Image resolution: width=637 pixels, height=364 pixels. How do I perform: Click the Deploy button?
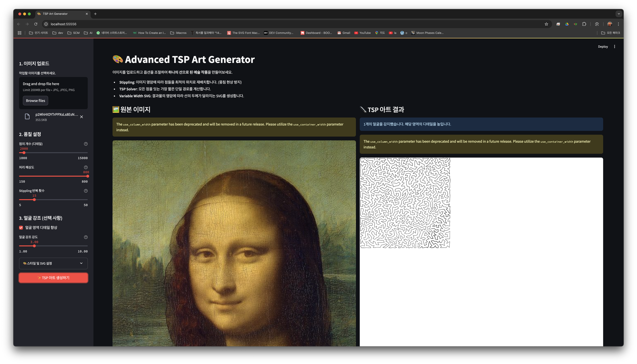603,47
